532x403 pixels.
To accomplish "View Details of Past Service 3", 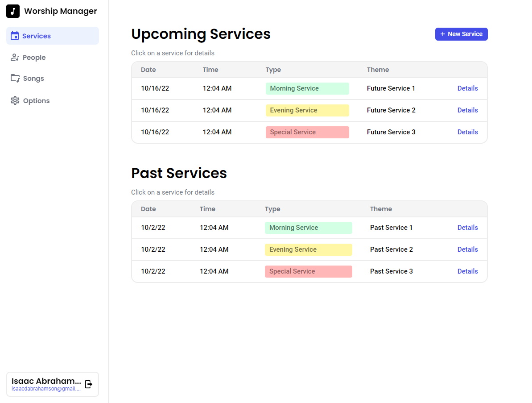I will pyautogui.click(x=467, y=271).
